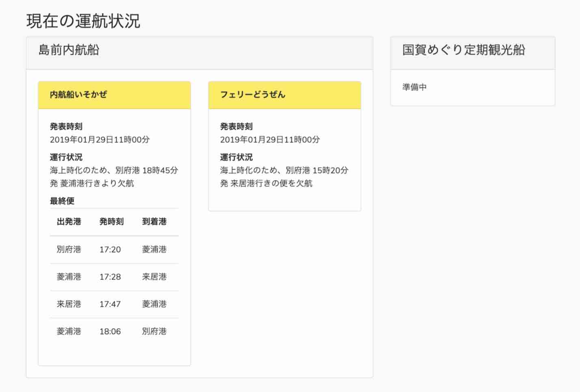Viewport: 580px width, 392px height.
Task: Select the 17:47 departure time cell
Action: (110, 304)
